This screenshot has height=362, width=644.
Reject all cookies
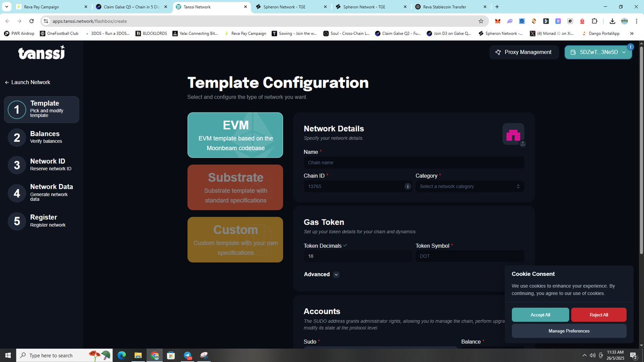pyautogui.click(x=598, y=315)
